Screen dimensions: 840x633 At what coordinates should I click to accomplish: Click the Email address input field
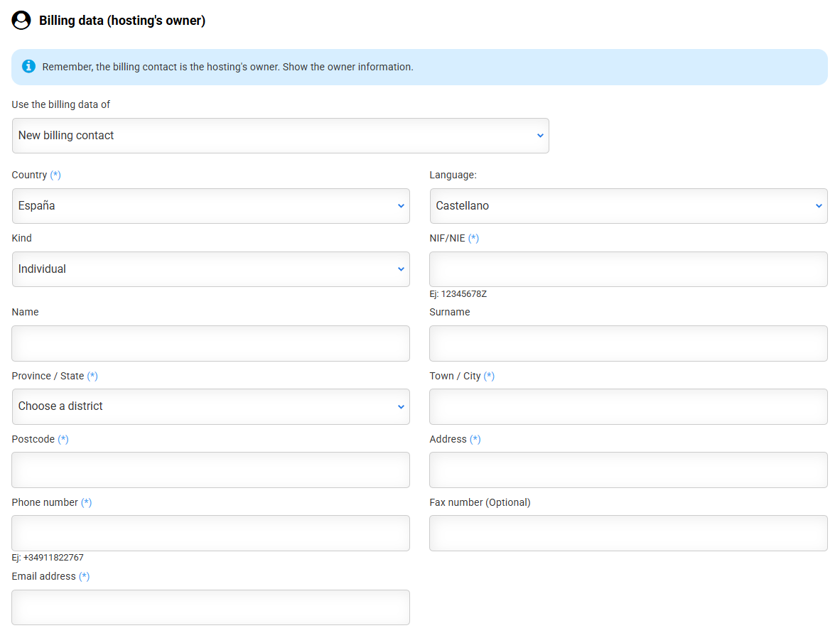210,607
